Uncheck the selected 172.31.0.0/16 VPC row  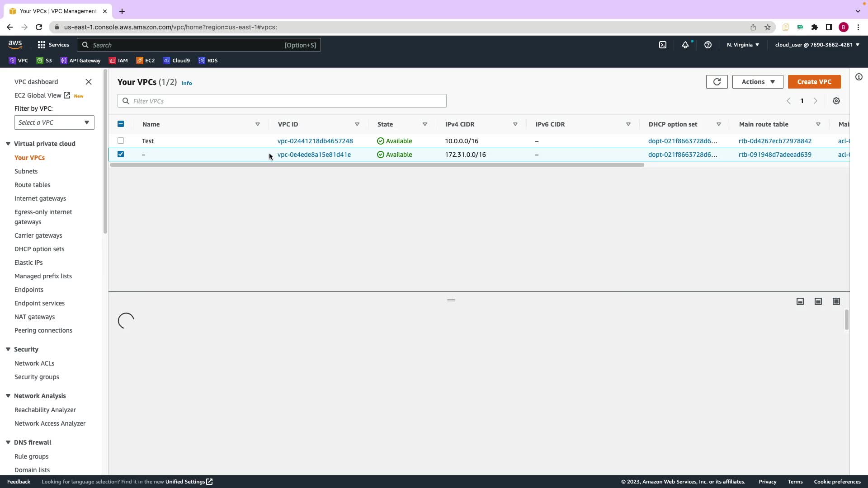(x=121, y=155)
